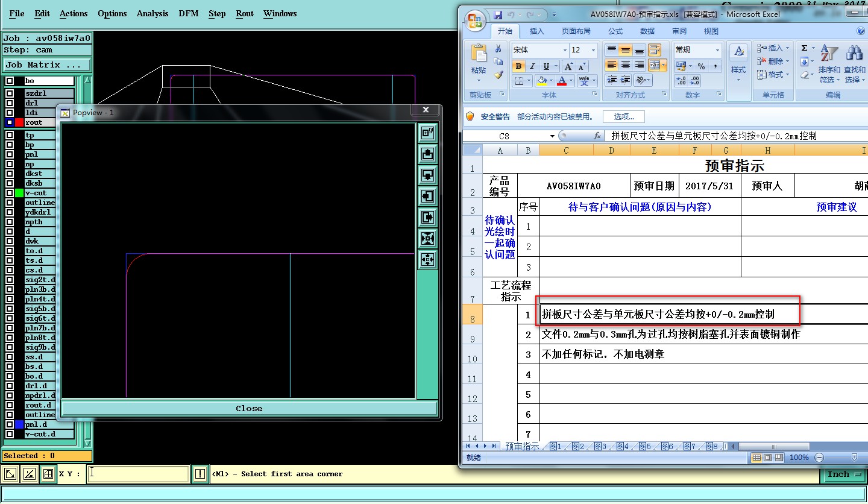
Task: Open the DFM menu
Action: [189, 13]
